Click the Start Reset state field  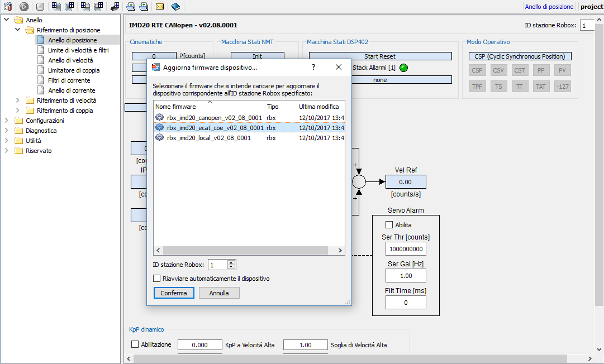click(x=380, y=56)
